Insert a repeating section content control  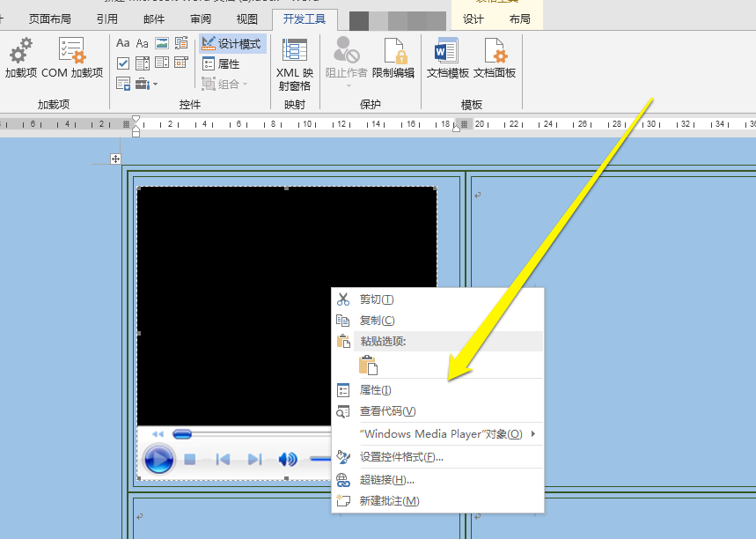coord(123,84)
